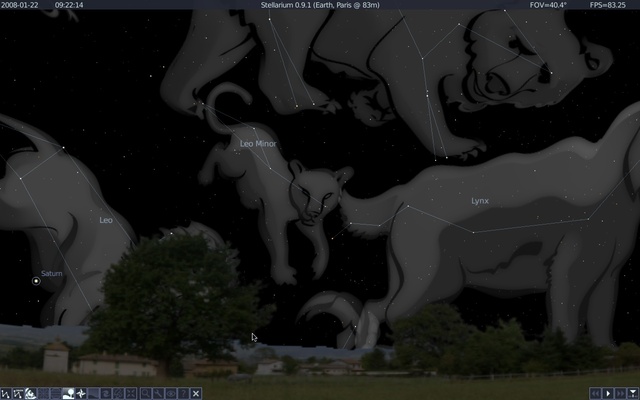Toggle constellation names labels
The width and height of the screenshot is (640, 400).
[18, 393]
